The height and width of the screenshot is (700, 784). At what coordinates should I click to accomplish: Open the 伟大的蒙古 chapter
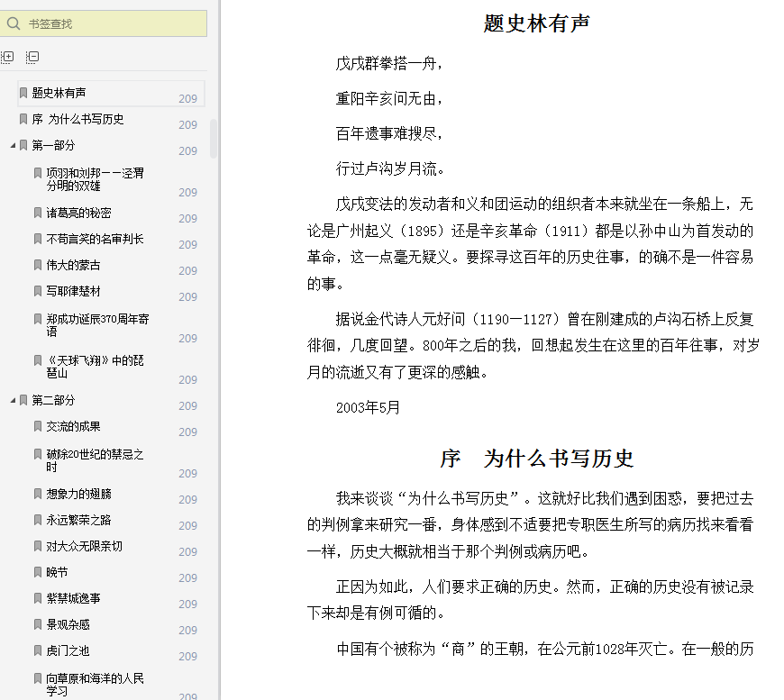click(74, 265)
